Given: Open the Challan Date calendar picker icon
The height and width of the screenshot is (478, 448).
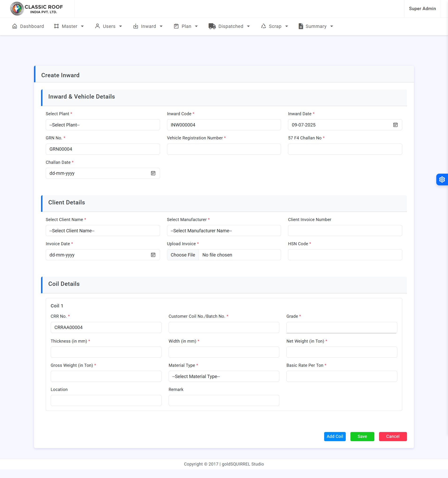Looking at the screenshot, I should coord(153,173).
